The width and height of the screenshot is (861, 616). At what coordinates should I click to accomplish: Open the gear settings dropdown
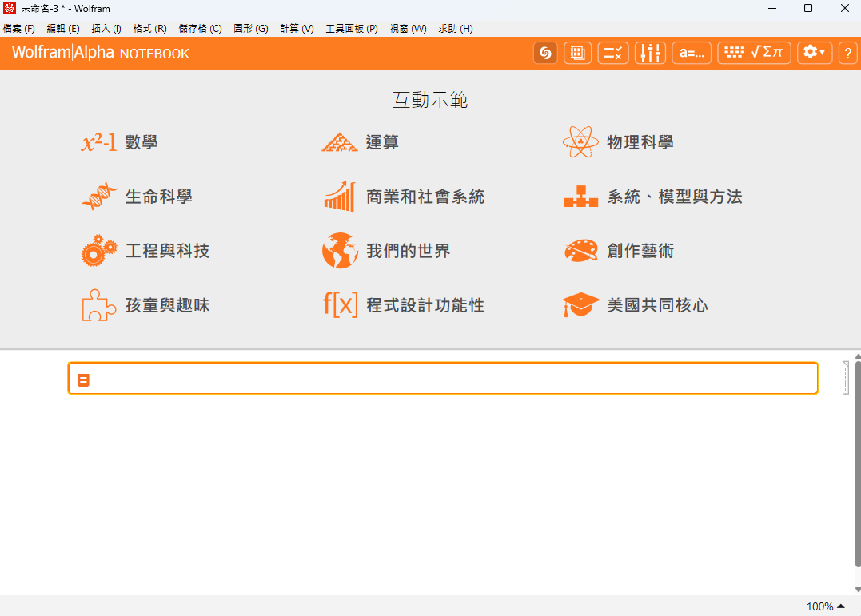tap(815, 53)
